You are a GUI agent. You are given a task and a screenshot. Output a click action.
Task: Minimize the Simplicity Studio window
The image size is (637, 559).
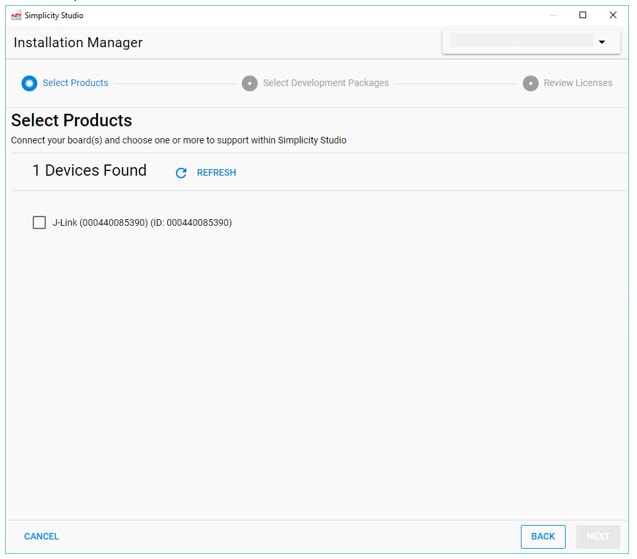click(x=552, y=15)
